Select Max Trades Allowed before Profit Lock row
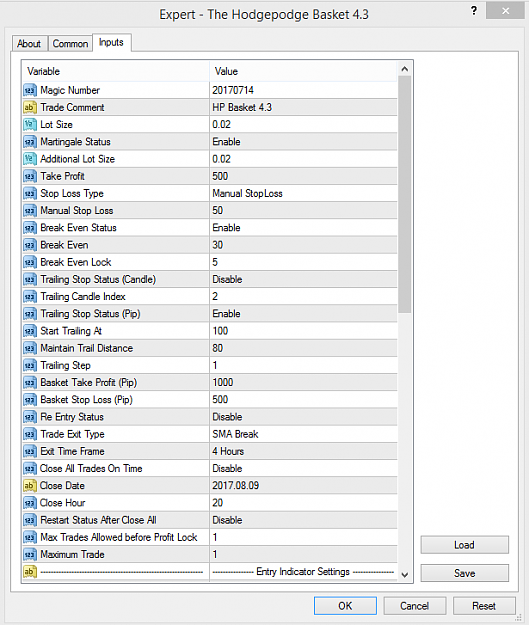 click(x=210, y=537)
